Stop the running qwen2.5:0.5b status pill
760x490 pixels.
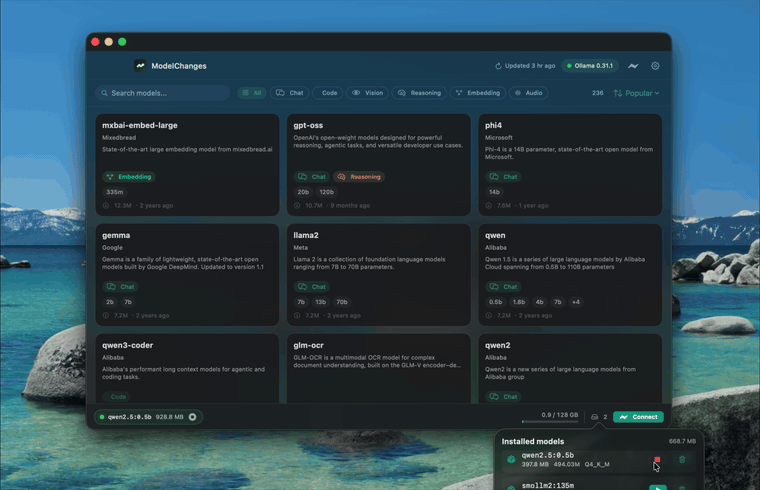click(x=192, y=417)
